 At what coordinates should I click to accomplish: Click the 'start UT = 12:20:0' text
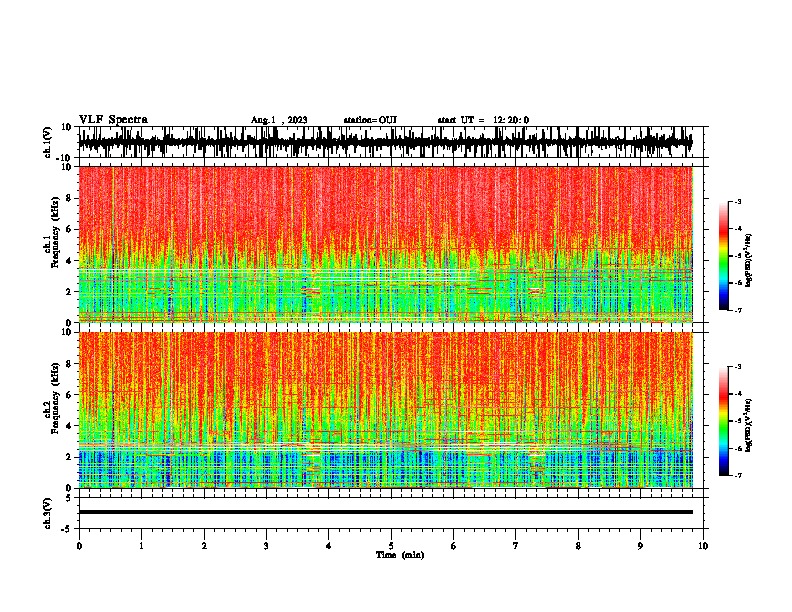tap(483, 120)
